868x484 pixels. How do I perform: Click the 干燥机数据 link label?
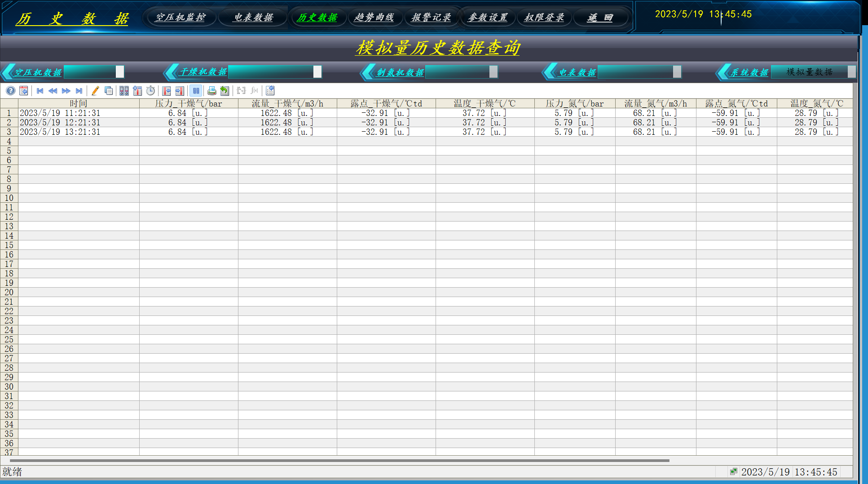click(x=203, y=72)
